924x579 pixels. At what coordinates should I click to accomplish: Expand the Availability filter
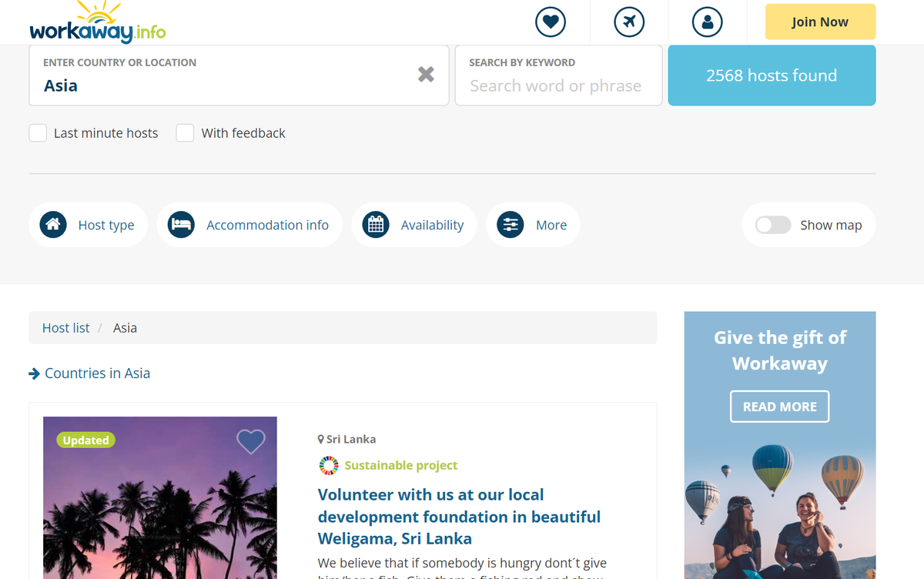click(414, 225)
